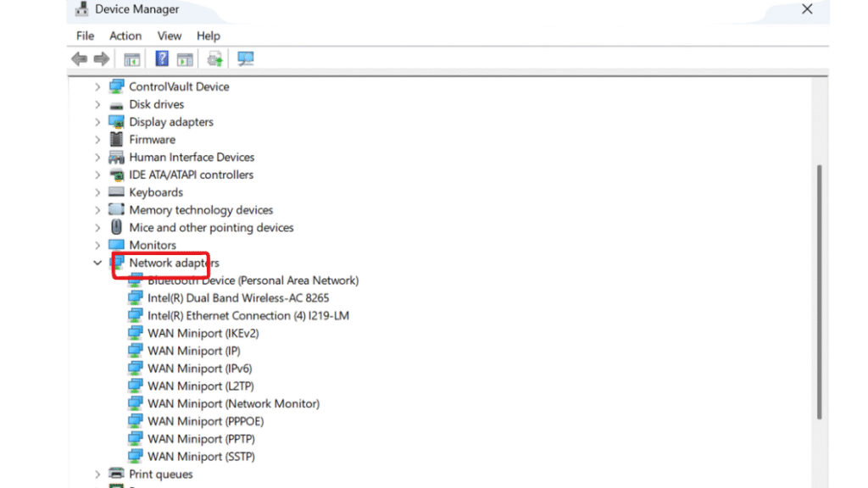
Task: Open Help via the blue question-mark icon
Action: pos(162,58)
